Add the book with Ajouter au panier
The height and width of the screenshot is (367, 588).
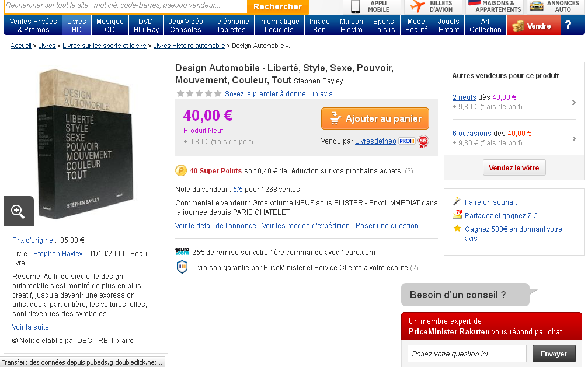pos(375,118)
